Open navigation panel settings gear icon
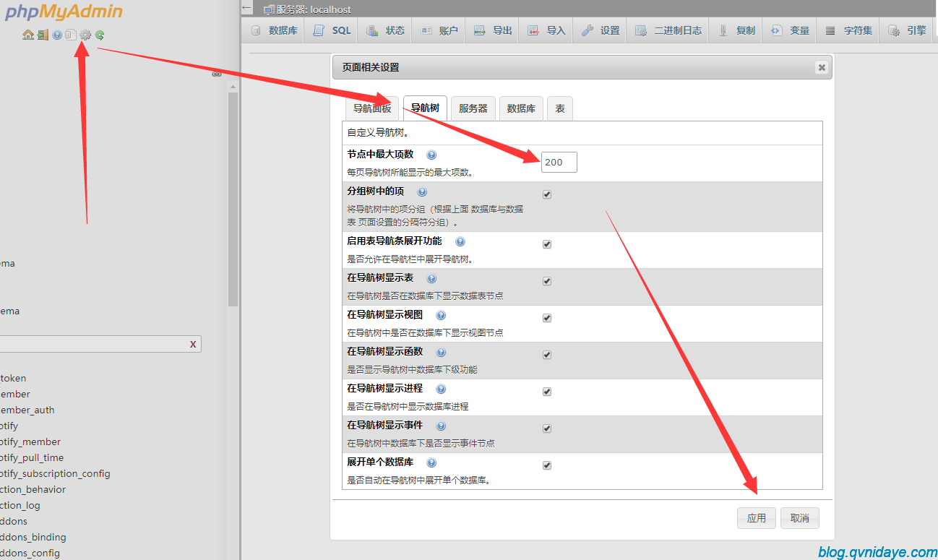938x560 pixels. 85,35
